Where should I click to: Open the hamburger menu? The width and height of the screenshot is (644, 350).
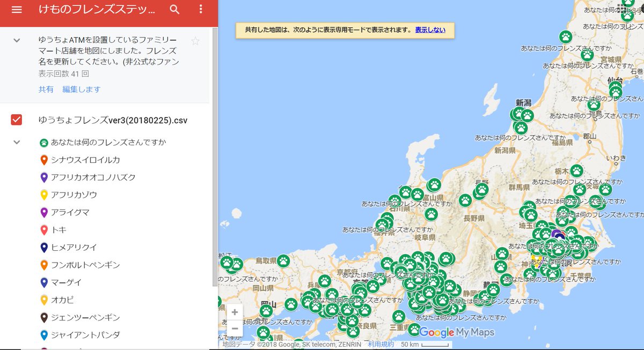pos(17,10)
